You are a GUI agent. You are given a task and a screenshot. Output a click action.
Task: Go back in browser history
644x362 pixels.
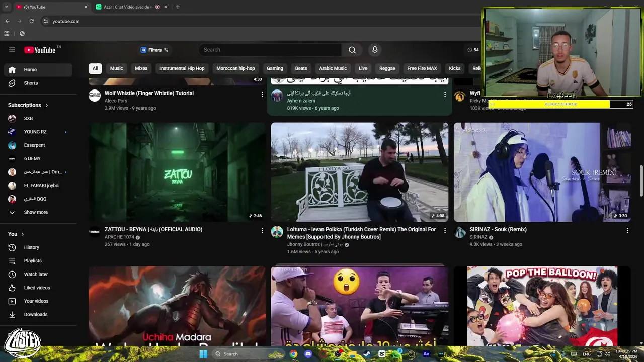(7, 21)
